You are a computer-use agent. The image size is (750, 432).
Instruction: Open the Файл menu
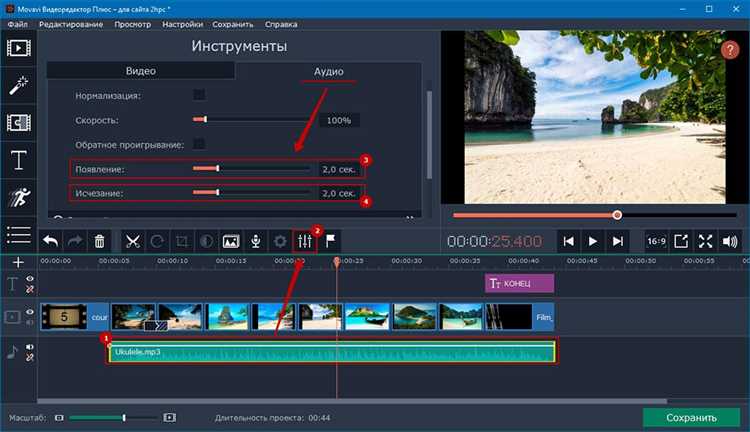pos(18,24)
